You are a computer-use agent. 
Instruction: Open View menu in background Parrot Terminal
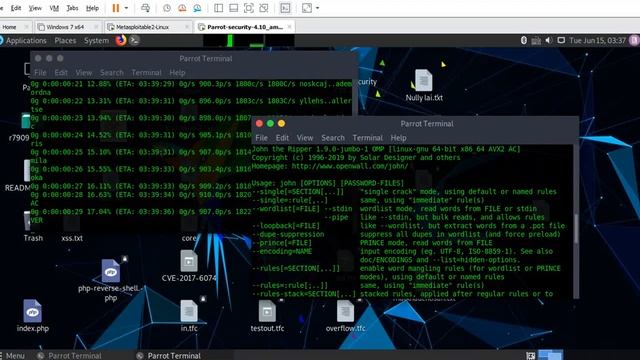tap(84, 73)
